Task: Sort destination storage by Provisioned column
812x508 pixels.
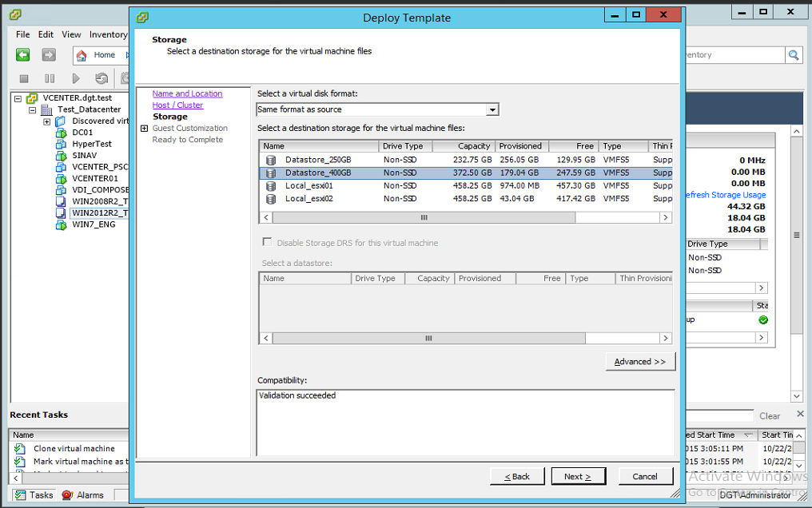Action: [521, 146]
